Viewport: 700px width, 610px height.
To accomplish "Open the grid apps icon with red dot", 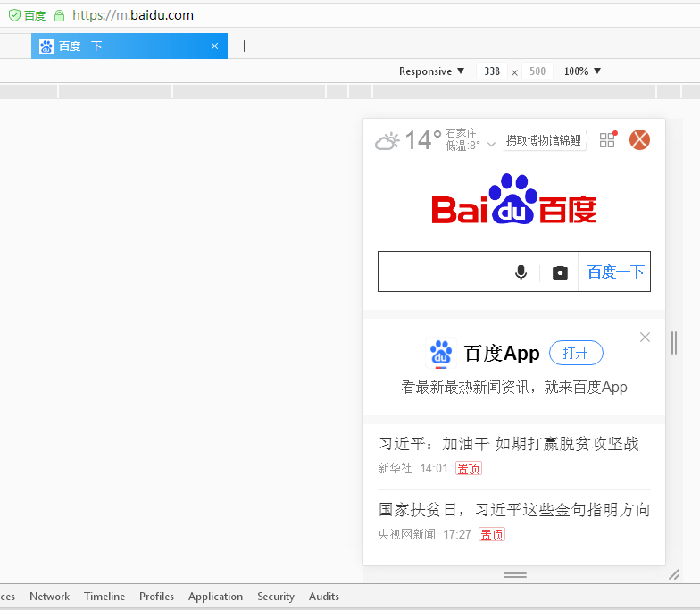I will 608,139.
